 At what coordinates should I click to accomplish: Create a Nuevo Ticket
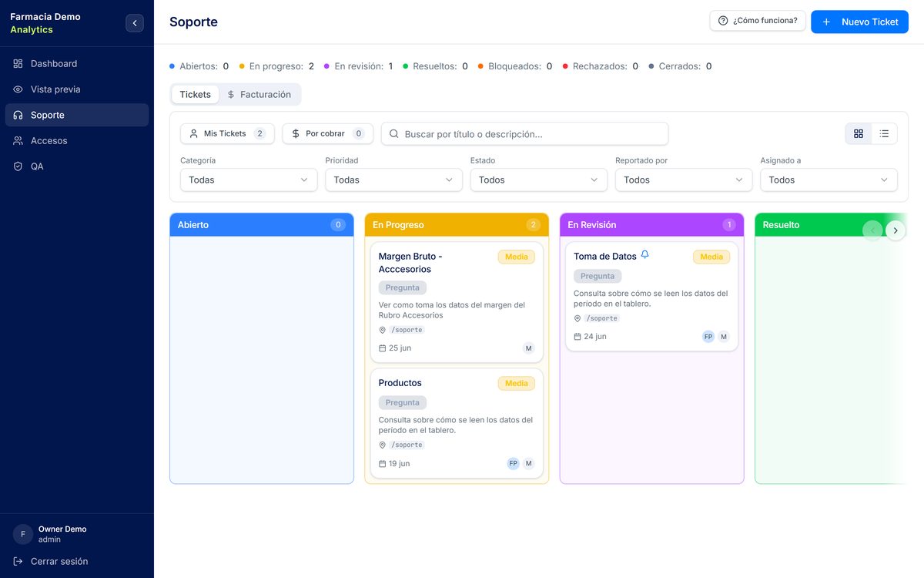click(859, 22)
